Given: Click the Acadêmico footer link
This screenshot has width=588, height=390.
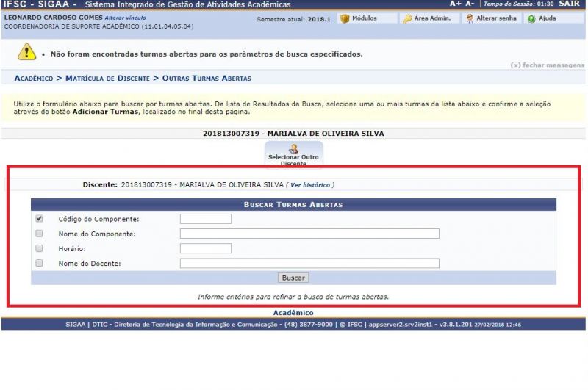Looking at the screenshot, I should [x=293, y=313].
